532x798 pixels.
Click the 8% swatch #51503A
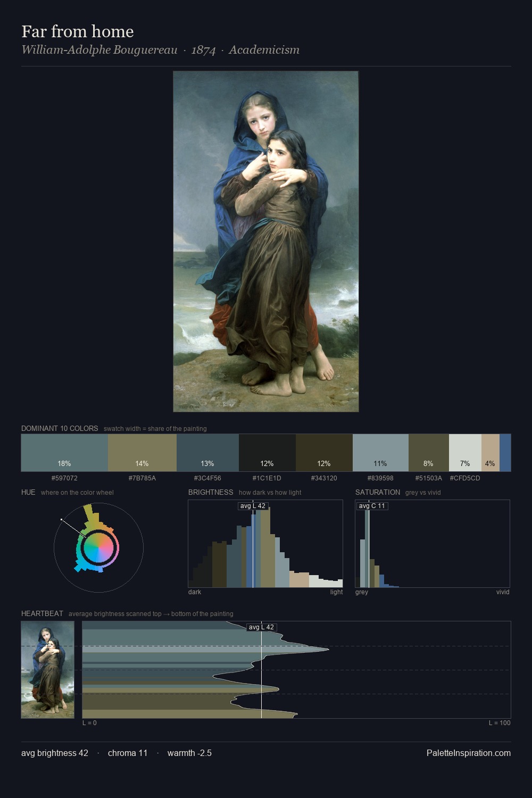tap(429, 453)
